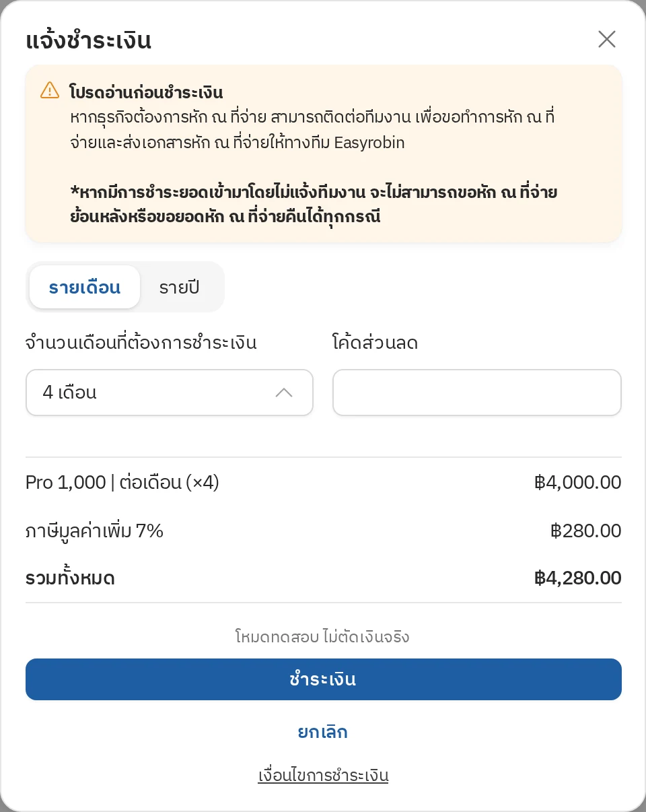Image resolution: width=646 pixels, height=812 pixels.
Task: Switch to the รายเดือน billing tab
Action: coord(85,287)
